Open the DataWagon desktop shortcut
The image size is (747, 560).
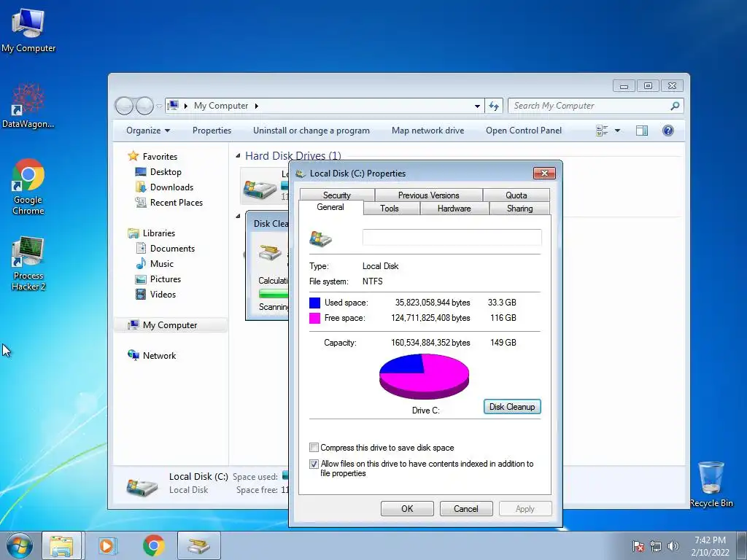click(28, 106)
